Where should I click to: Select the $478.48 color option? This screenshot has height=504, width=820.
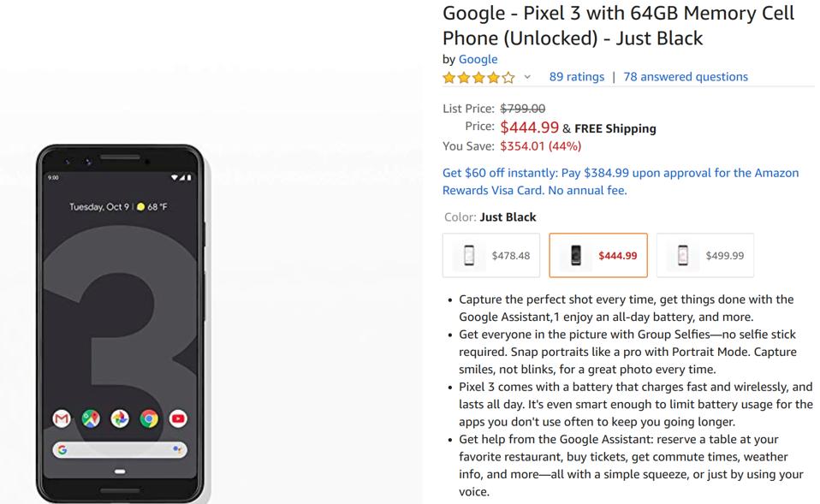(491, 256)
